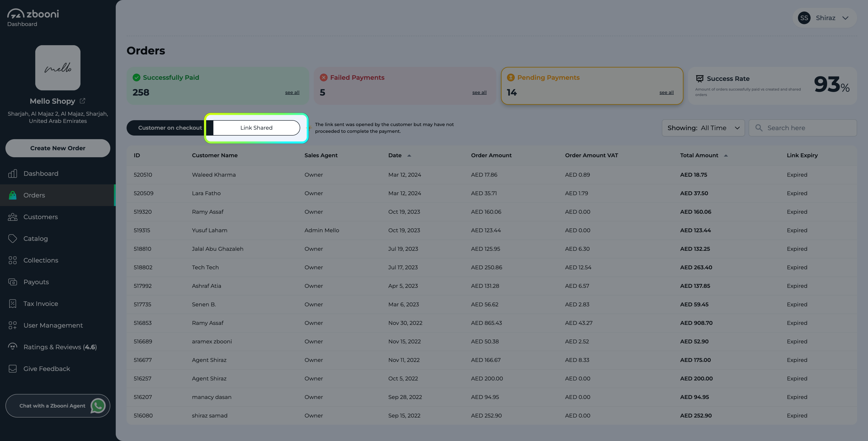Select customer manacy dasan

click(x=212, y=397)
